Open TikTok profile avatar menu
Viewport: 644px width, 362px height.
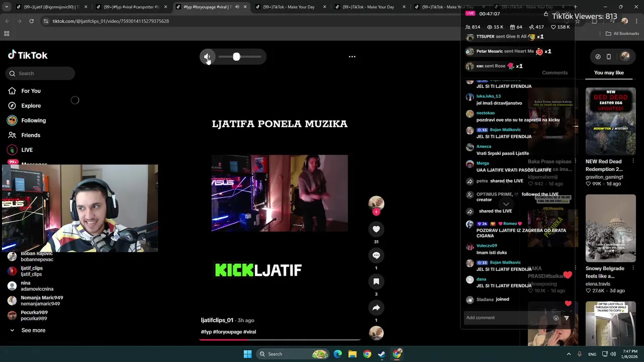click(x=625, y=56)
